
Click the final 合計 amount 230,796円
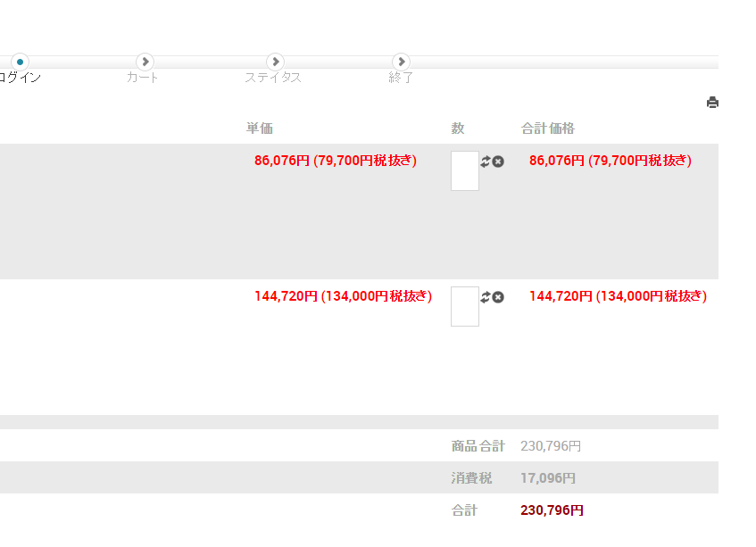[x=552, y=510]
